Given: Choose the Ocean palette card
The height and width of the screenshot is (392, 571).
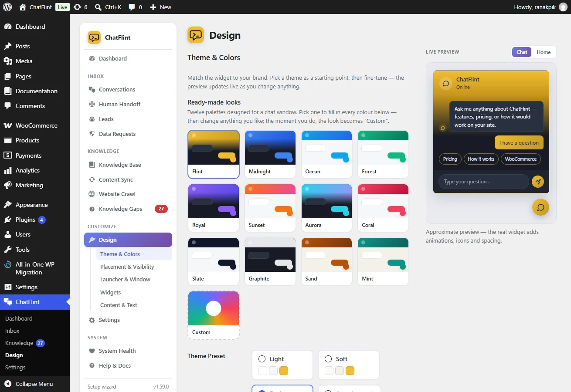Looking at the screenshot, I should tap(326, 155).
